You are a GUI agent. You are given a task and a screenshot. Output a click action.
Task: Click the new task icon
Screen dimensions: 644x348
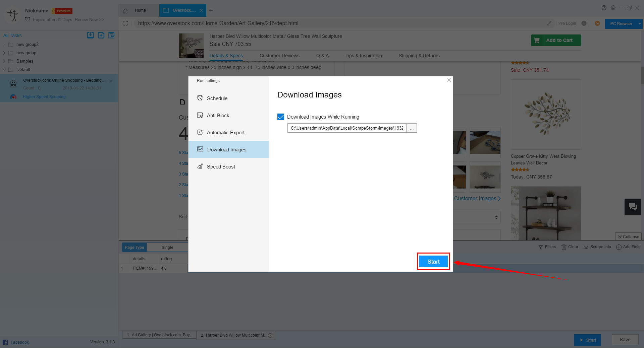101,35
